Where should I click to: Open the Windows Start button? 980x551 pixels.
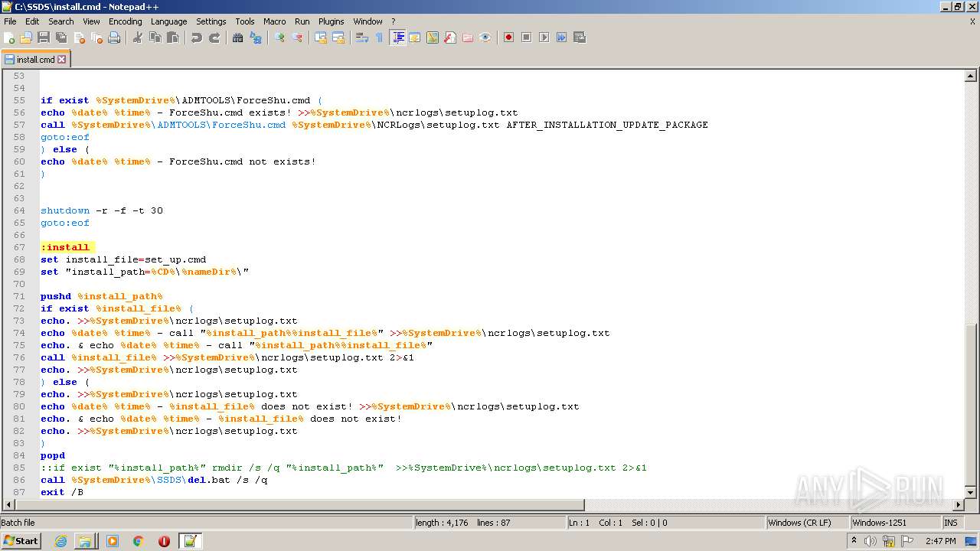point(21,541)
